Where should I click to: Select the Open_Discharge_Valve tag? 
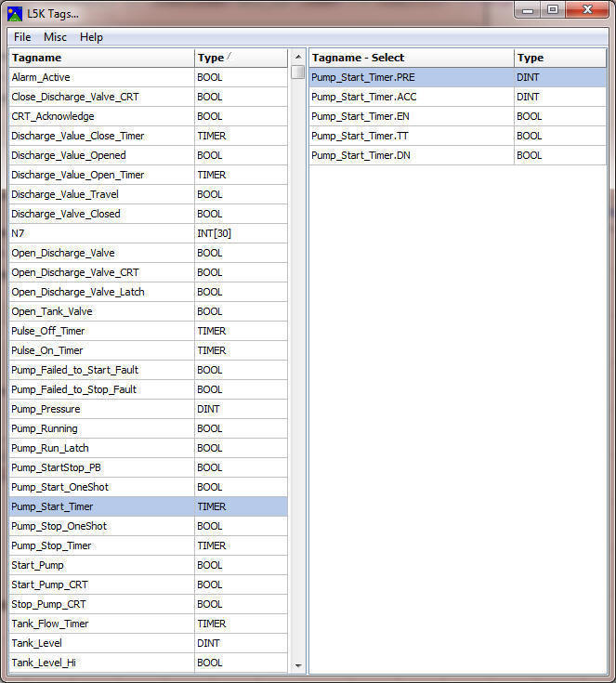[x=148, y=253]
